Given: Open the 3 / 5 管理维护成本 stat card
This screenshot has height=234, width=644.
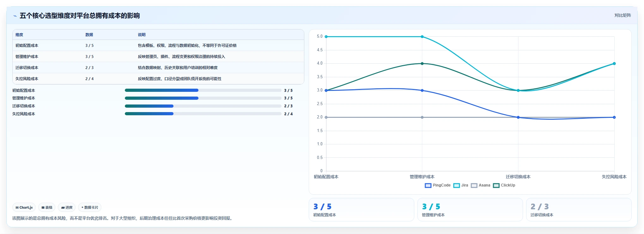Looking at the screenshot, I should pos(470,210).
